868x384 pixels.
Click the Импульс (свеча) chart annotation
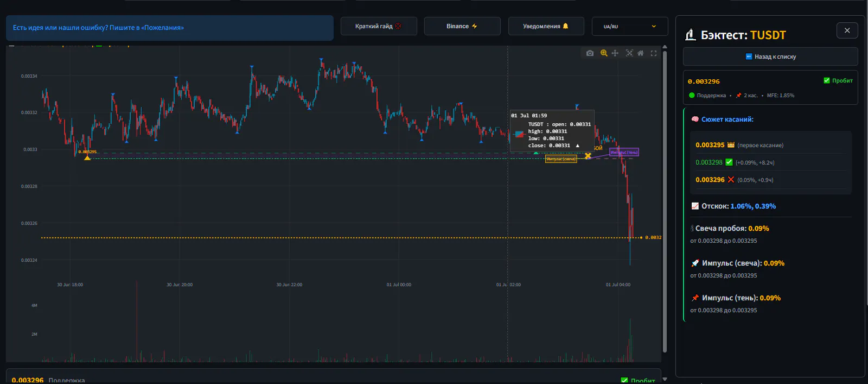tap(561, 159)
